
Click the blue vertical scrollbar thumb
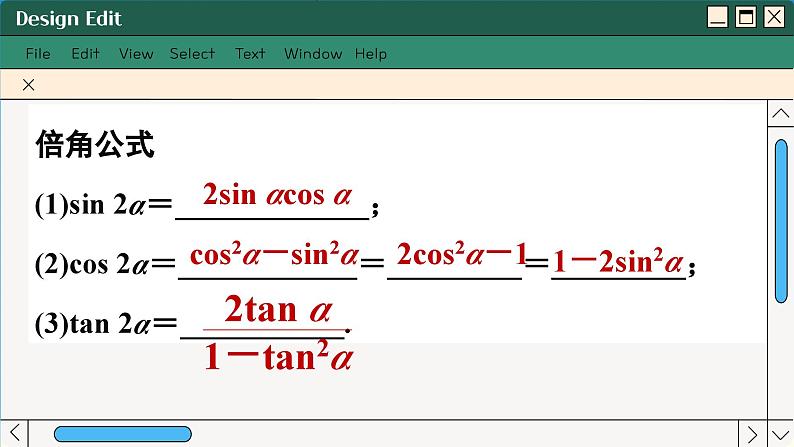click(x=781, y=220)
